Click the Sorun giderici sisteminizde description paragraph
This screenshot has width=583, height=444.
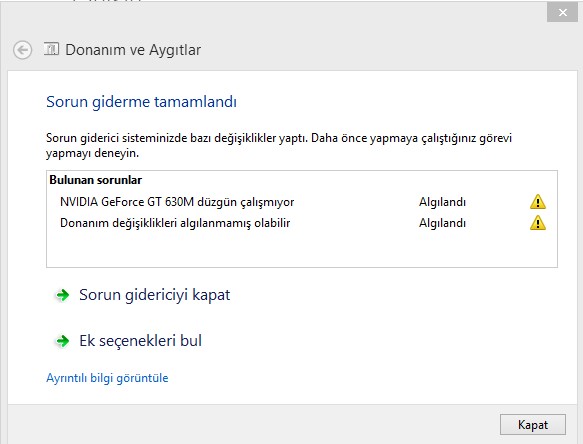coord(279,145)
